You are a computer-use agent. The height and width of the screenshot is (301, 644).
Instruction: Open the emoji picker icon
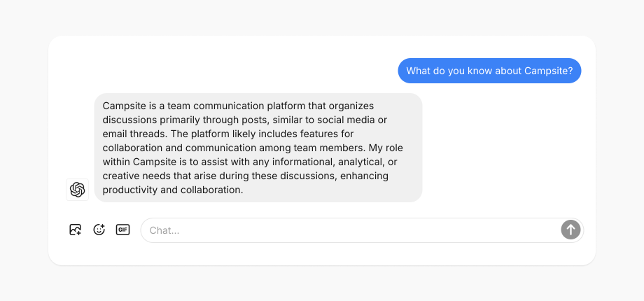[x=99, y=230]
